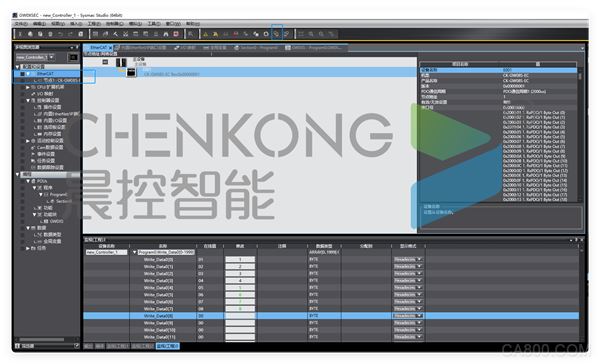Open the first menu bar item
This screenshot has height=364, width=600.
pos(21,24)
